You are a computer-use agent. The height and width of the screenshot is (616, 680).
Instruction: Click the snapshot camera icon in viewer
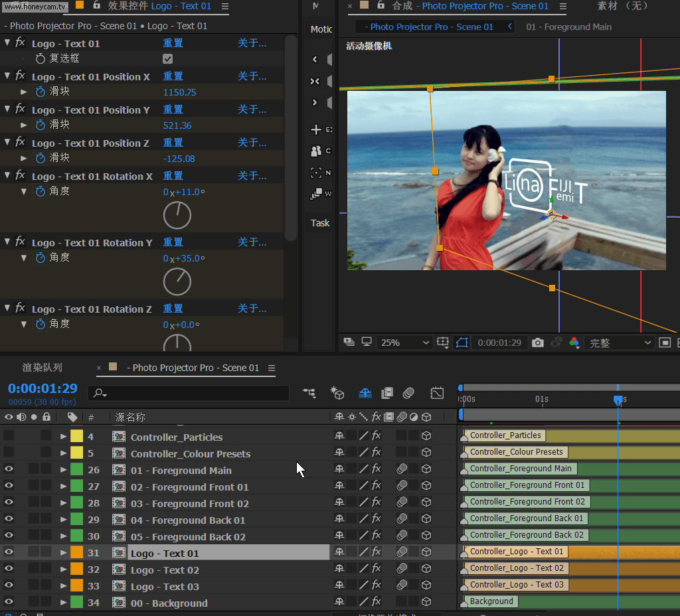[538, 343]
